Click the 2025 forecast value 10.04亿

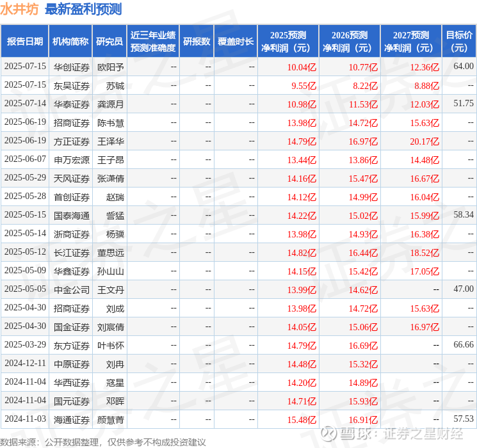click(302, 67)
